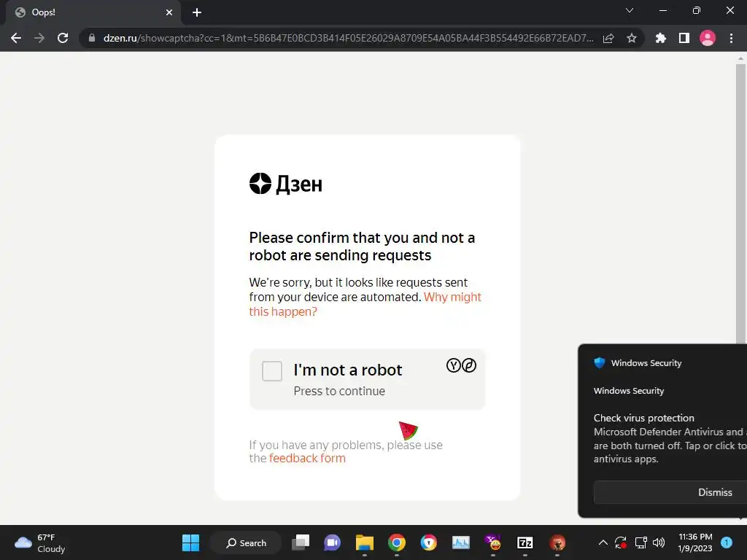Open the red round app on taskbar

(557, 542)
